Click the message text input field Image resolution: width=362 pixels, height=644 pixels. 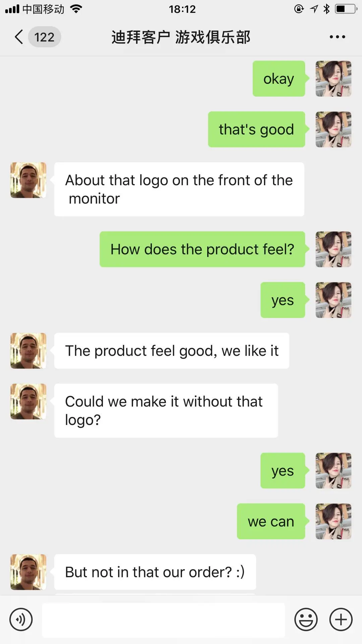163,620
